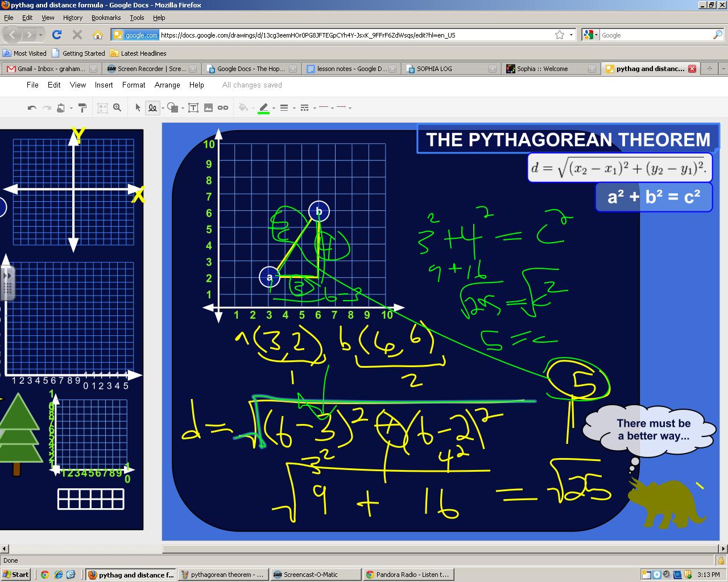Screen dimensions: 728x582
Task: Select the text box tool
Action: tap(193, 107)
